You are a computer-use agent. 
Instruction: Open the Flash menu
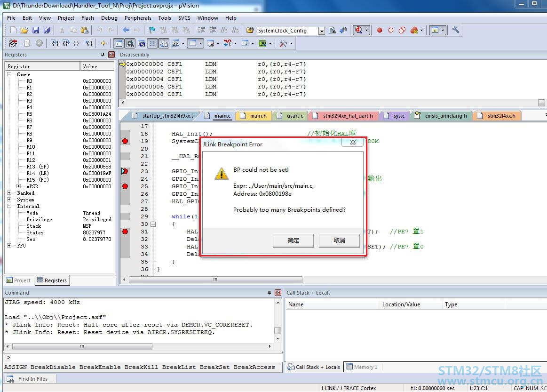pos(87,18)
